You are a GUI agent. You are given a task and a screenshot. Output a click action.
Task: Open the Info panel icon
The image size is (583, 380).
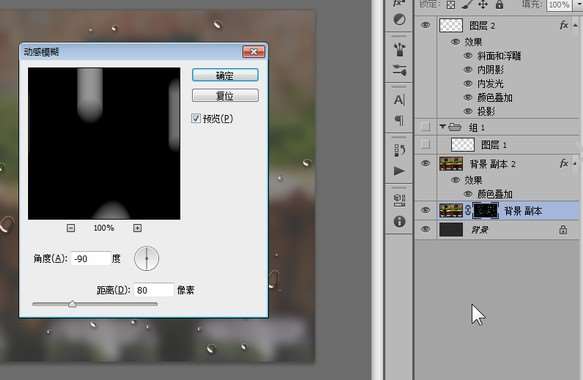pos(399,222)
